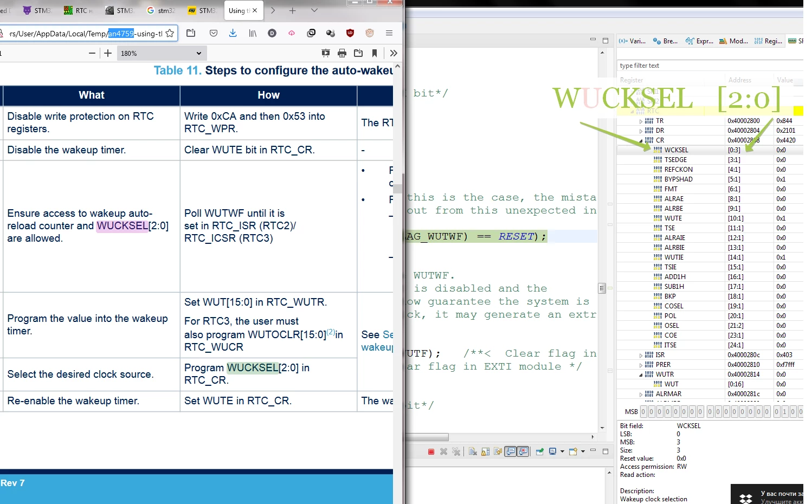
Task: Close the active 'Using' browser tab
Action: 255,10
